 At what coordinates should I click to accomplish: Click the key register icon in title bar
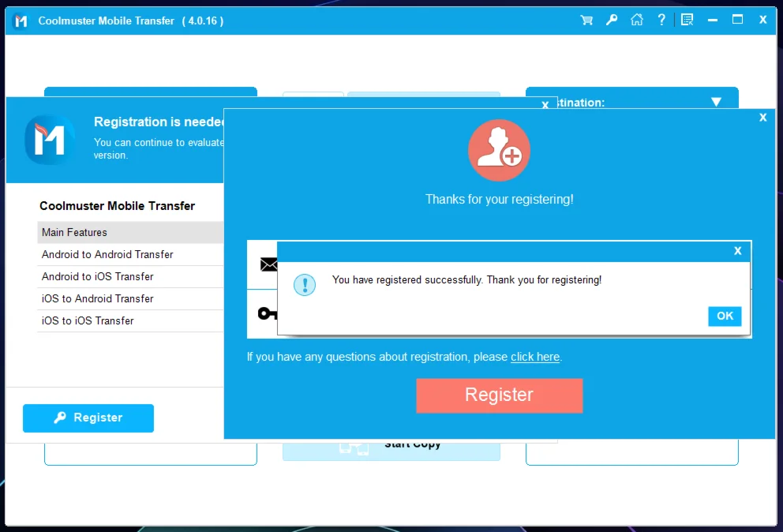point(612,20)
